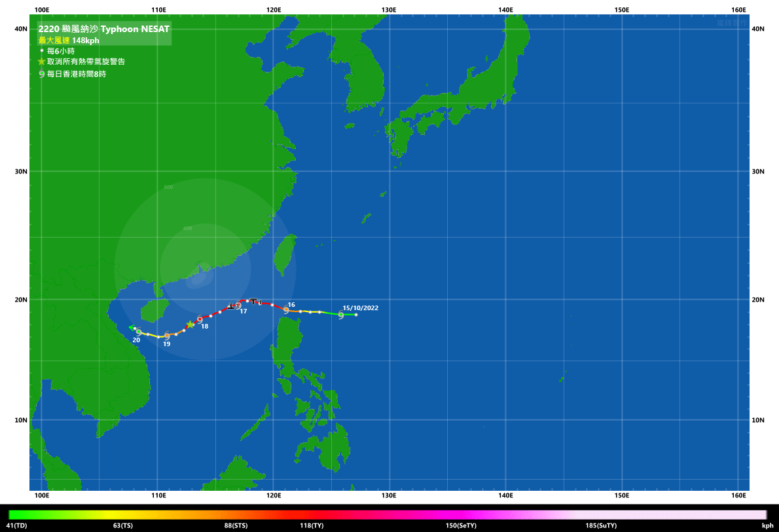Click the 150(SeTY) mark on color scale

[x=461, y=525]
